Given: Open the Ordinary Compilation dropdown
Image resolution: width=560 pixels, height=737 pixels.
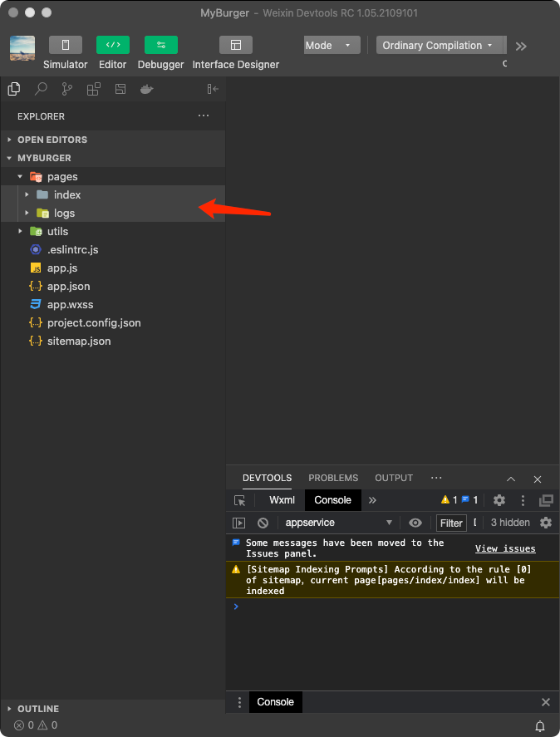Looking at the screenshot, I should [441, 45].
